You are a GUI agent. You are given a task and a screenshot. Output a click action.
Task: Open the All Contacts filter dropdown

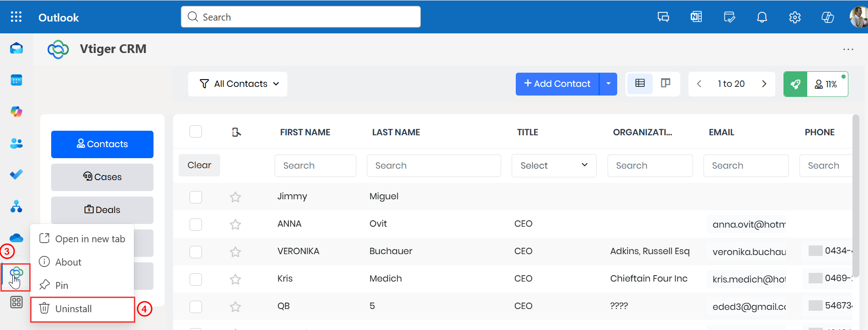238,84
